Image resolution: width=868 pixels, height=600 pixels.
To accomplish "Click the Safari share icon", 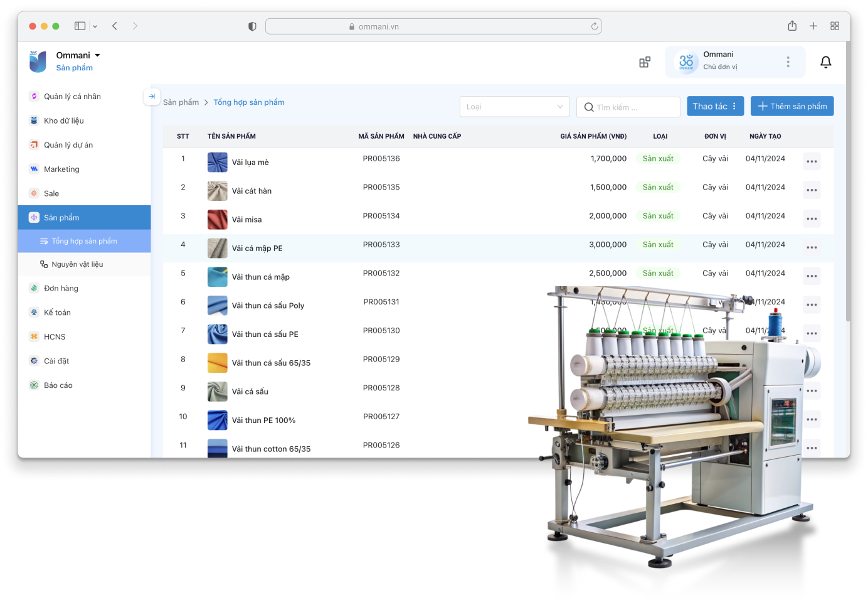I will [x=792, y=26].
